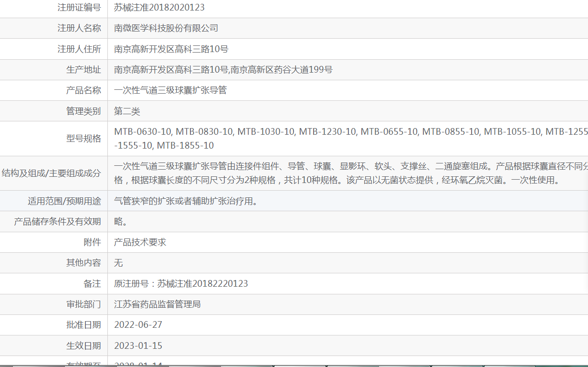
Task: Click the structure description paragraph mentioning 环氧乙烷灭菌
Action: click(x=351, y=173)
